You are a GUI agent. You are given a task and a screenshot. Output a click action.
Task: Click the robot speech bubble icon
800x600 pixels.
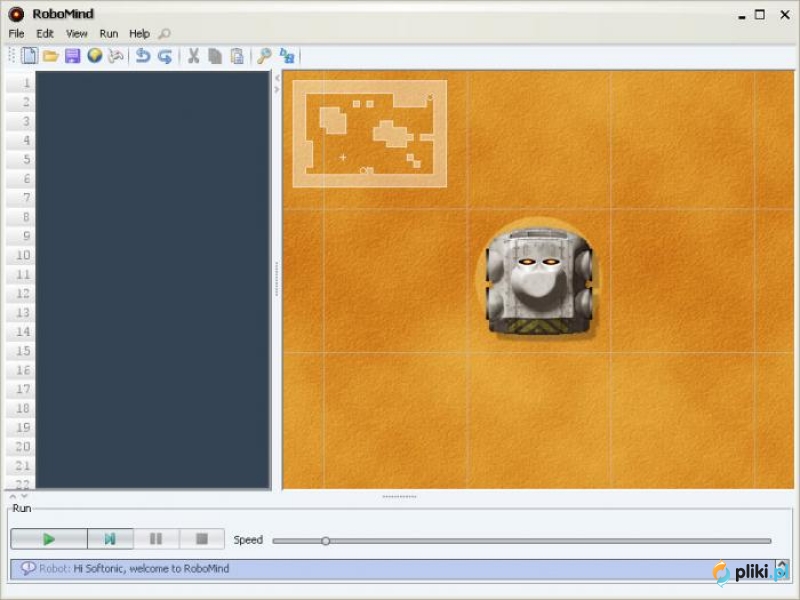click(x=28, y=568)
